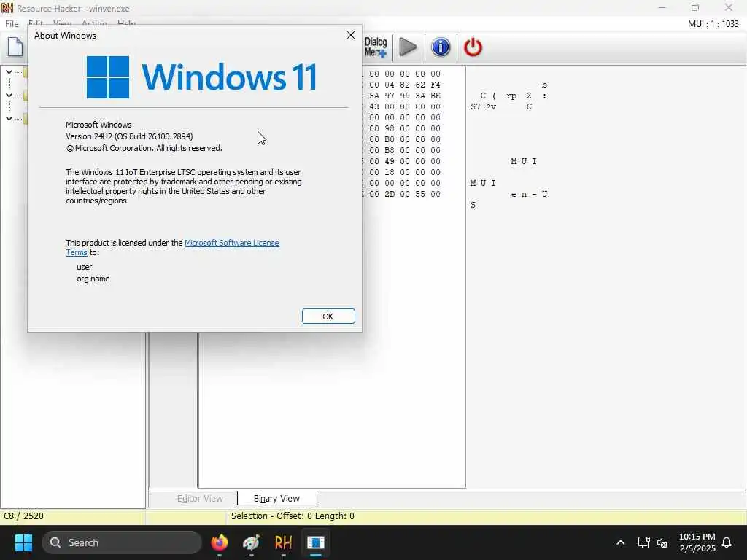Image resolution: width=747 pixels, height=560 pixels.
Task: Switch to Resource Hacker taskbar icon
Action: [x=284, y=542]
